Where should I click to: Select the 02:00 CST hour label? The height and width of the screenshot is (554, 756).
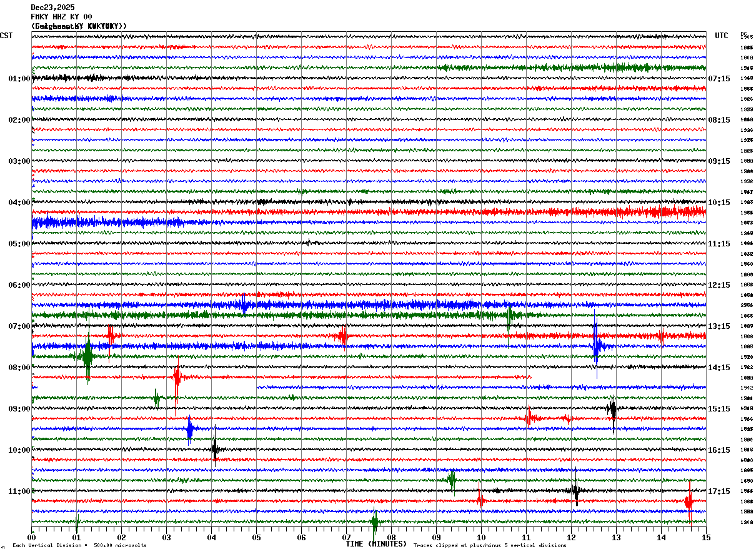19,120
